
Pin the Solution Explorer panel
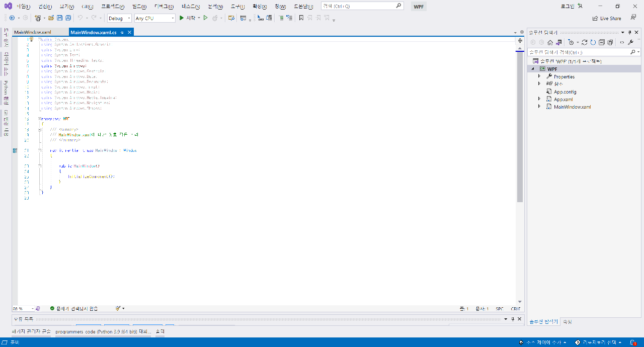click(630, 32)
